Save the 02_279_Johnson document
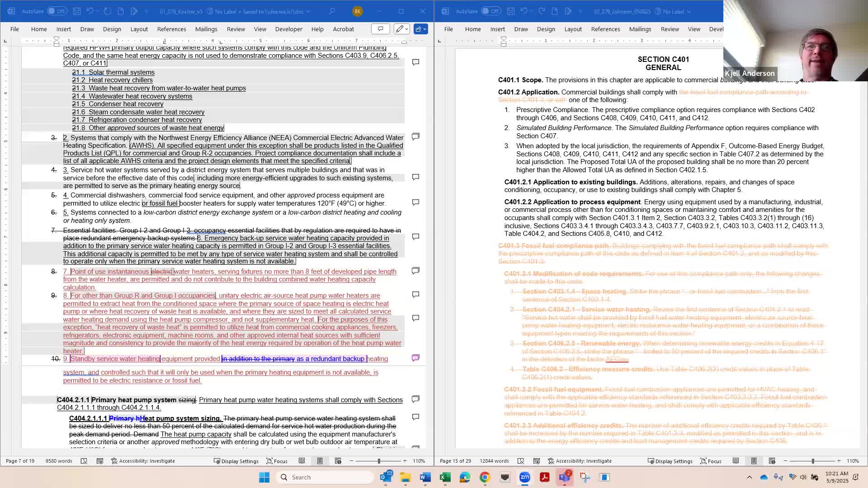Screen dimensions: 868x488 pyautogui.click(x=510, y=11)
